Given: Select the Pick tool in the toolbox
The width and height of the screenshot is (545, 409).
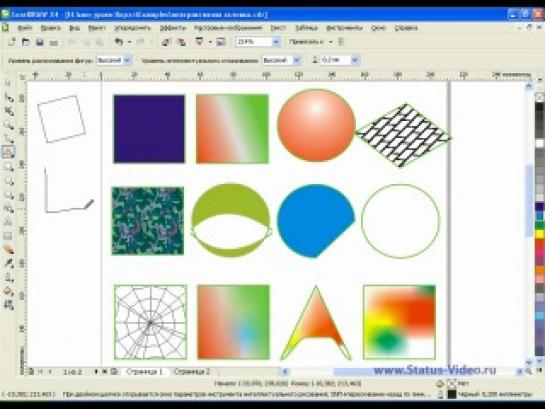Looking at the screenshot, I should (9, 83).
